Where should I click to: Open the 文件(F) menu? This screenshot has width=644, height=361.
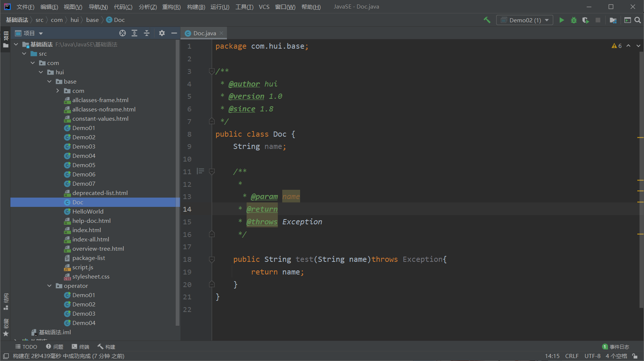25,7
